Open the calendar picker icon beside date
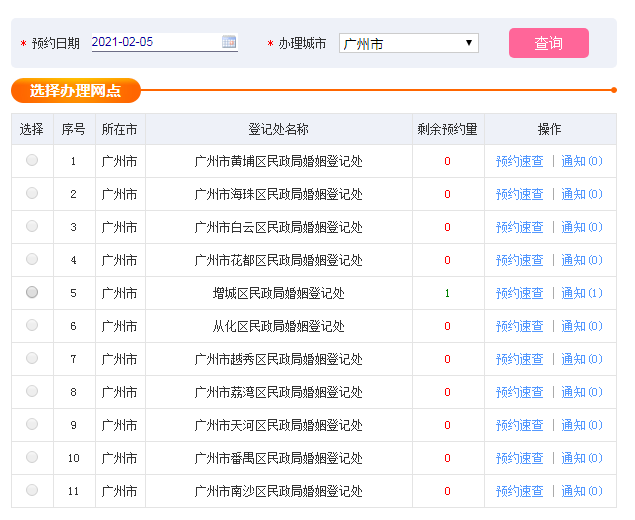 (229, 42)
